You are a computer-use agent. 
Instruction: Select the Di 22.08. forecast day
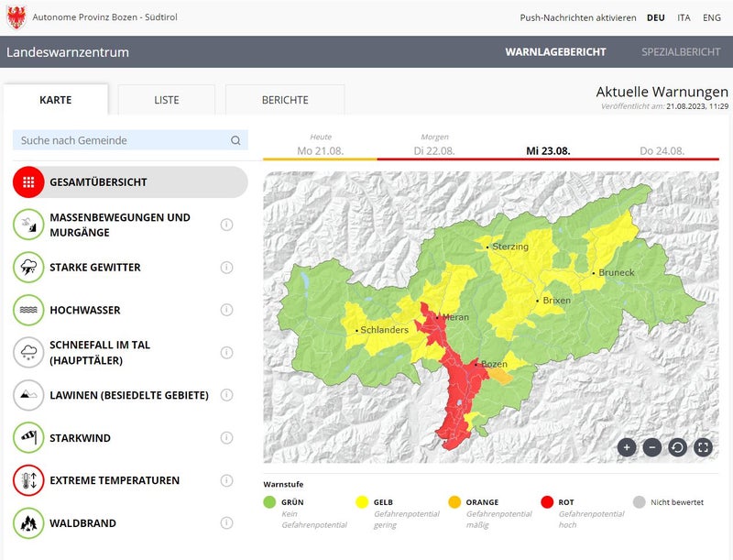click(x=435, y=150)
